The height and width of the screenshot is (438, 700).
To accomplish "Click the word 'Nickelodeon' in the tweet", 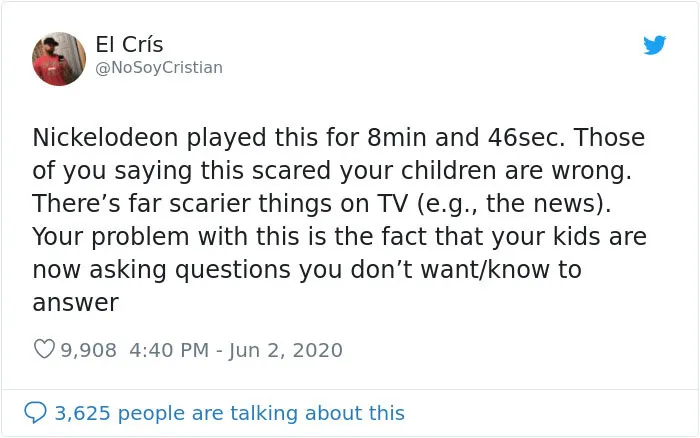I will pos(105,137).
